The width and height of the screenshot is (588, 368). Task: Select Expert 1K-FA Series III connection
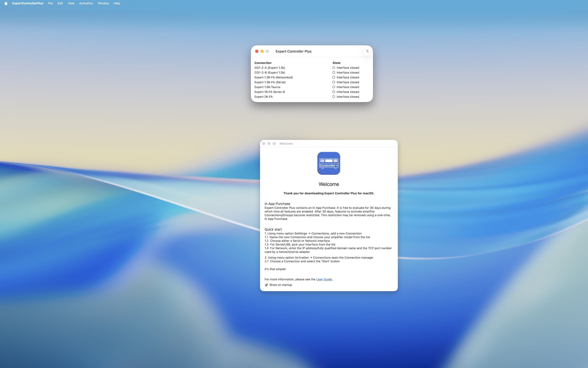point(269,92)
